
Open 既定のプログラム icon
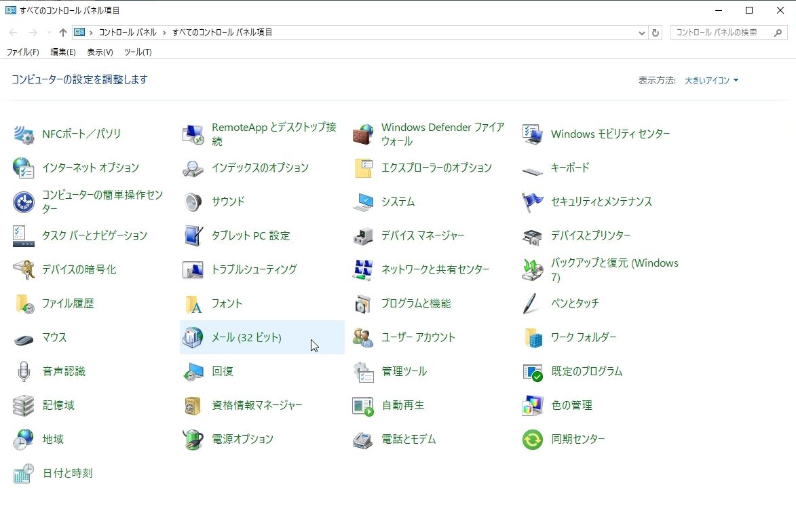tap(532, 372)
